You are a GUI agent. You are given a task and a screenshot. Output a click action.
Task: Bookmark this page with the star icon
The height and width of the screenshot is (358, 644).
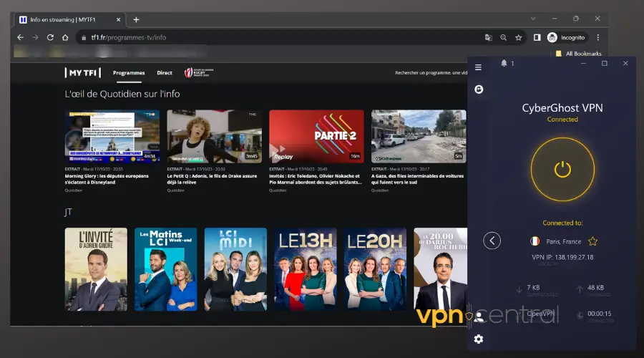click(518, 37)
